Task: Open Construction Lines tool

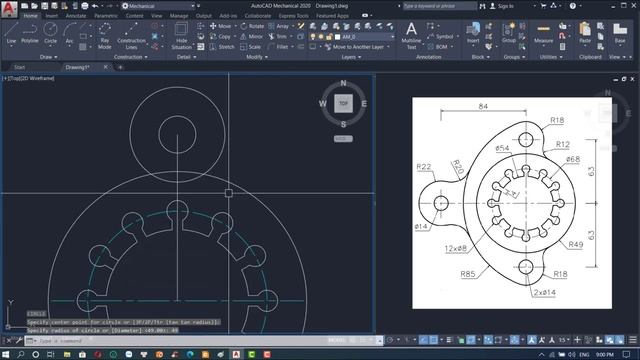Action: pos(131,35)
